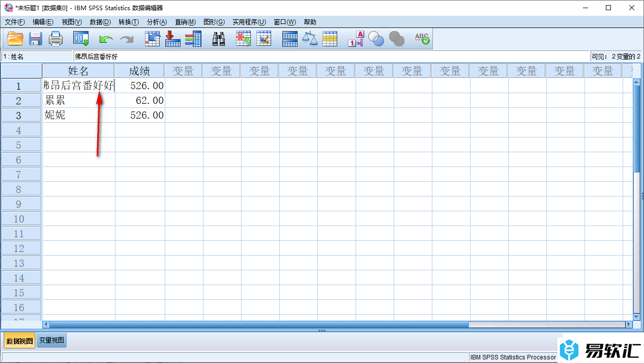This screenshot has height=363, width=644.
Task: Open the 数据(D) menu
Action: pos(100,22)
